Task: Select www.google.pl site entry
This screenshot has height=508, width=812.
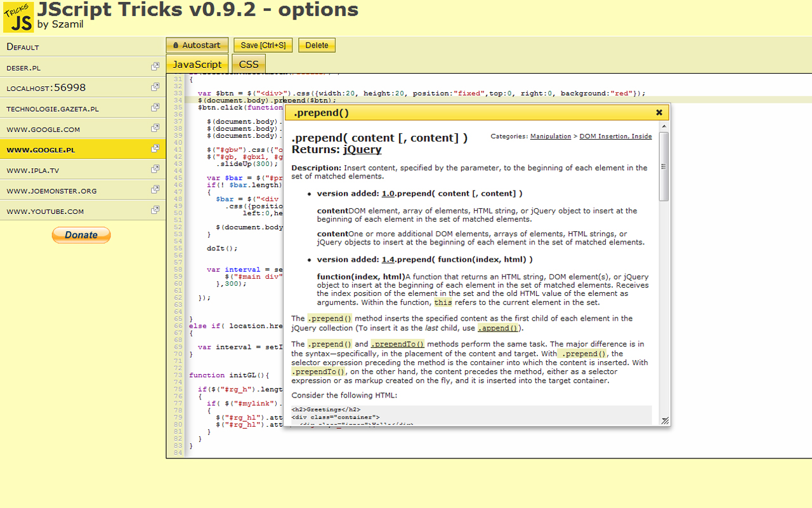Action: point(82,149)
